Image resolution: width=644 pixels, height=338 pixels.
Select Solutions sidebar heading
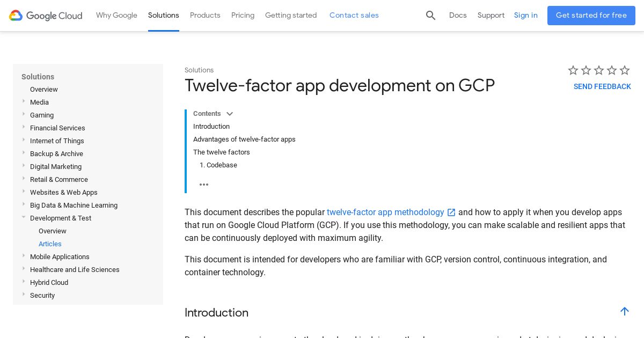(38, 77)
